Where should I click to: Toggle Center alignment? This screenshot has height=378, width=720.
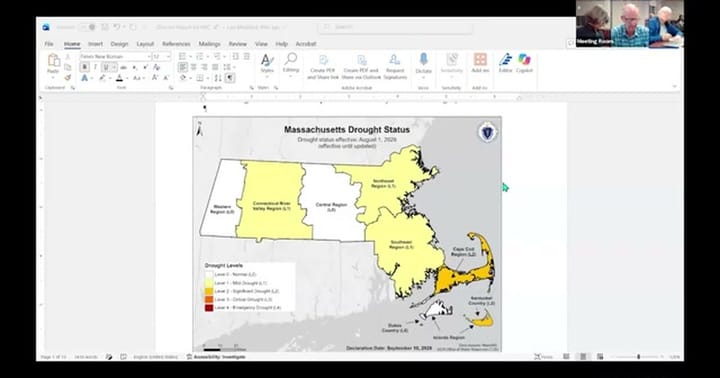click(x=193, y=67)
